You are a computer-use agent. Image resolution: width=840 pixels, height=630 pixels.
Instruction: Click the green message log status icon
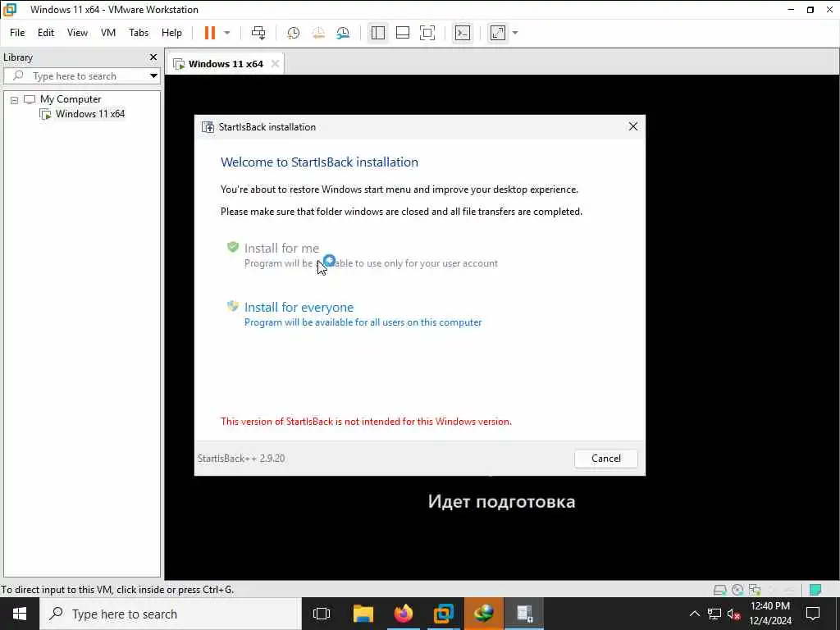point(815,590)
